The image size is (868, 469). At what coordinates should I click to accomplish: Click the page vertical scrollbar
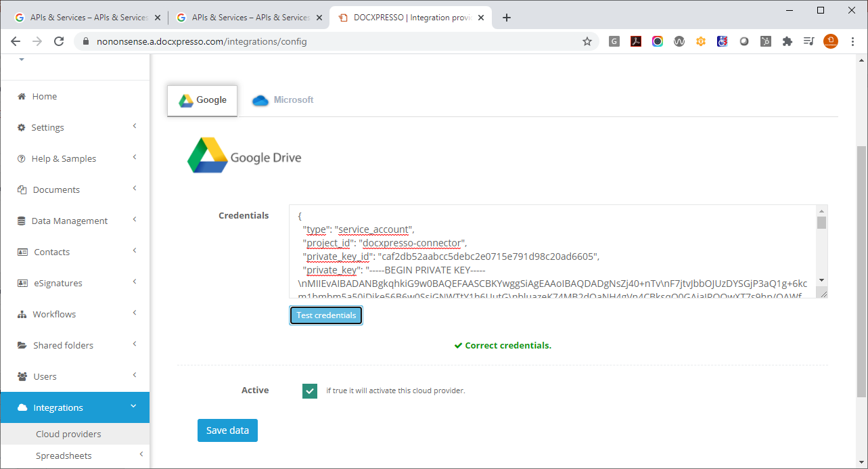(861, 271)
